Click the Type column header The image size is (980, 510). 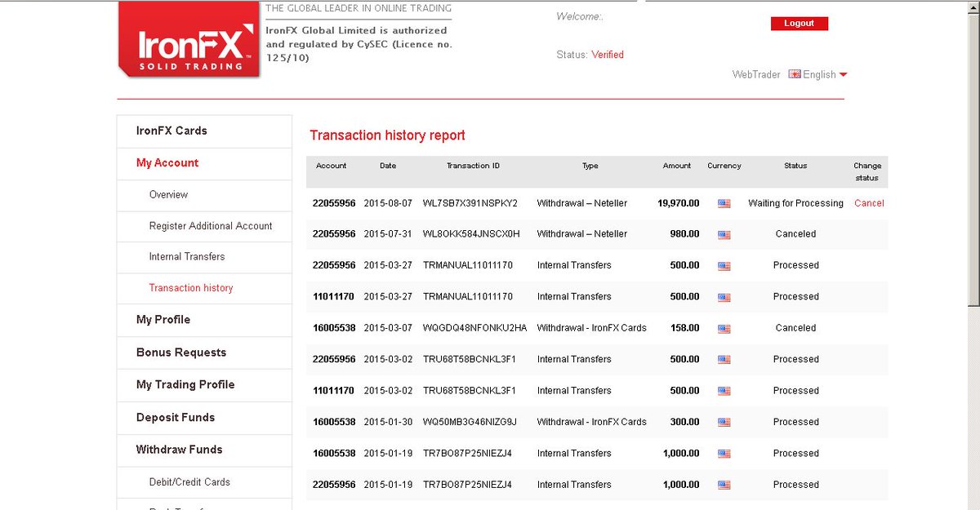pos(590,166)
